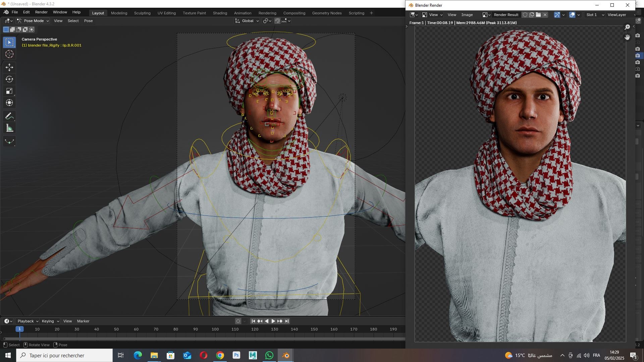The height and width of the screenshot is (362, 644).
Task: Switch to the Animation workspace tab
Action: [243, 13]
